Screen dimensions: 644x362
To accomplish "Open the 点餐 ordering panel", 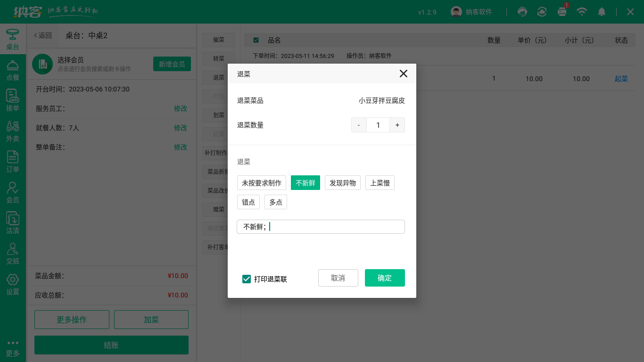I will tap(13, 71).
